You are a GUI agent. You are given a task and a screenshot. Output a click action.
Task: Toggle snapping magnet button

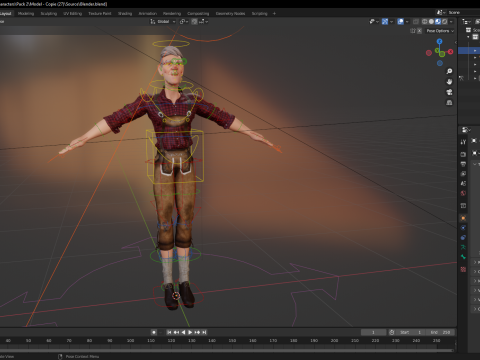pos(194,22)
